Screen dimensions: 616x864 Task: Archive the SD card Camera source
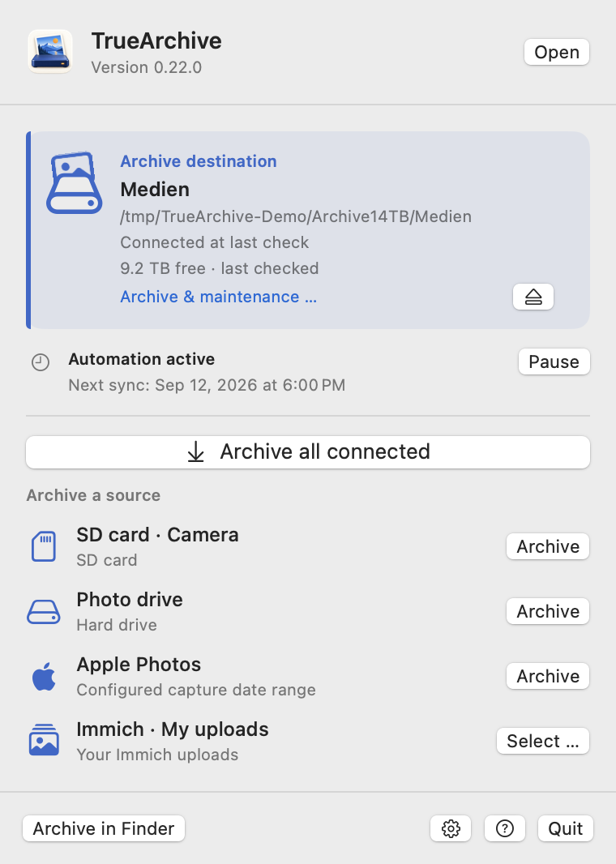pyautogui.click(x=548, y=546)
